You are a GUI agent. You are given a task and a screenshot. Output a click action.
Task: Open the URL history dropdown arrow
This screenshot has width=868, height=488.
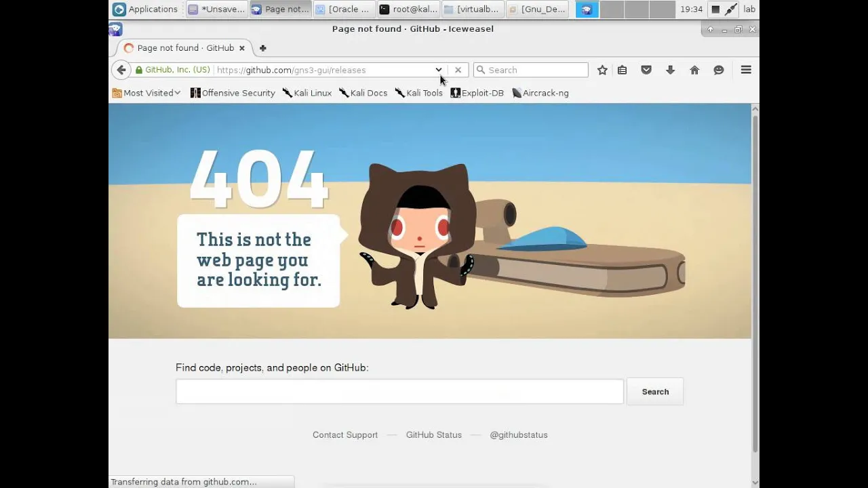[438, 70]
